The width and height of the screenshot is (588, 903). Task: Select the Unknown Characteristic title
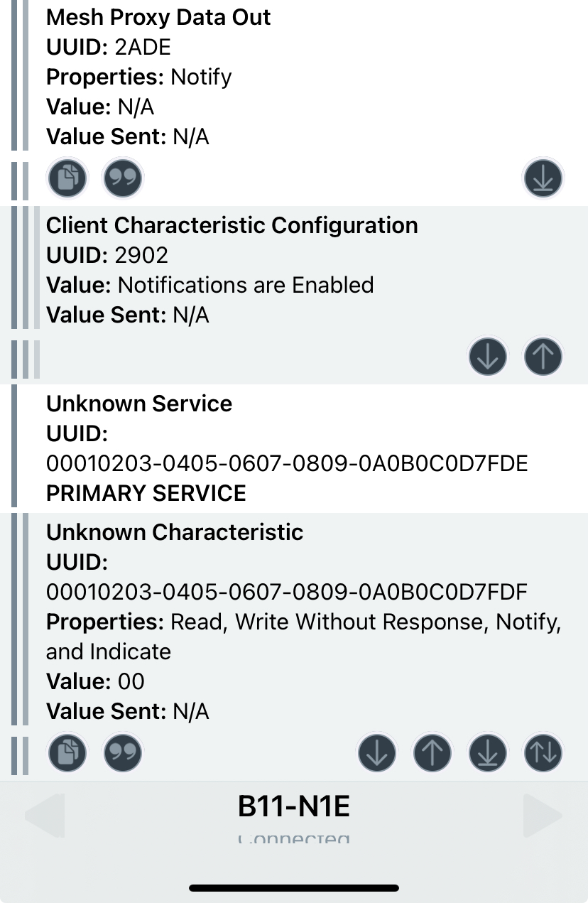175,532
